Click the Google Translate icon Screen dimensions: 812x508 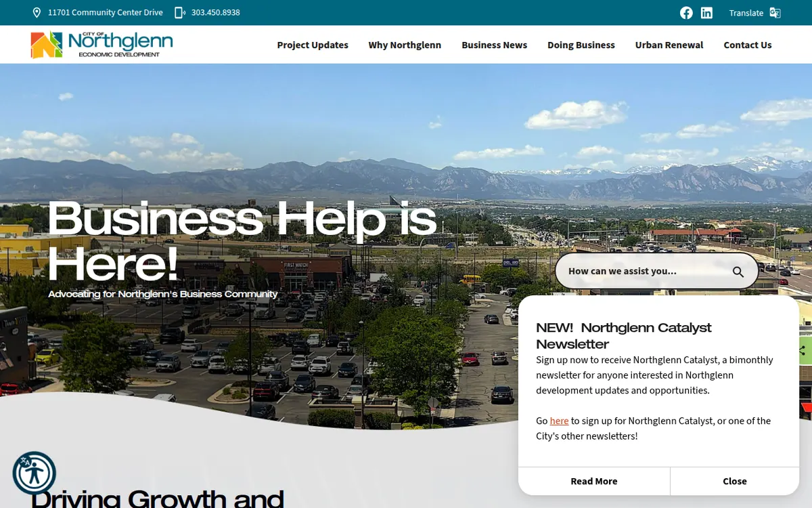[x=775, y=13]
